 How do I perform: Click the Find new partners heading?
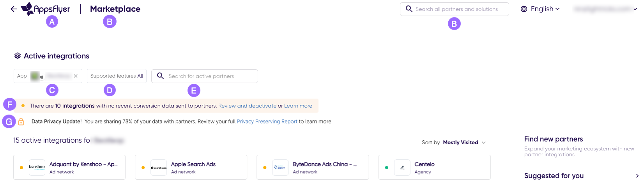[x=554, y=139]
